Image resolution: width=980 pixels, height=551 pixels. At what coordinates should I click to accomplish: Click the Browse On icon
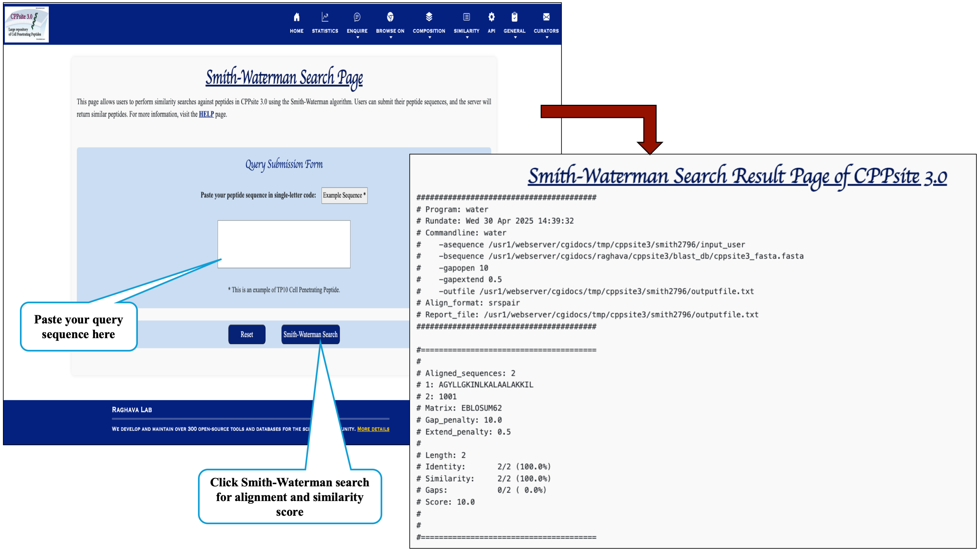tap(390, 17)
